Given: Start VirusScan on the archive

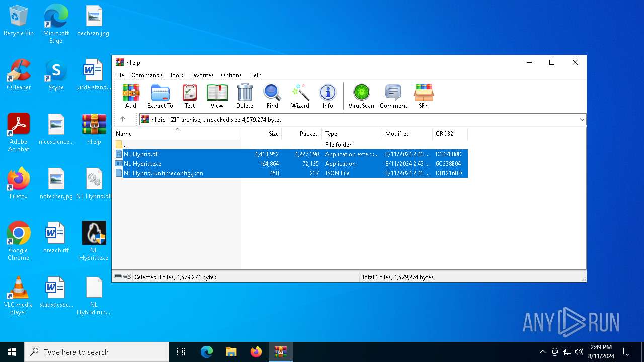Looking at the screenshot, I should pyautogui.click(x=361, y=96).
